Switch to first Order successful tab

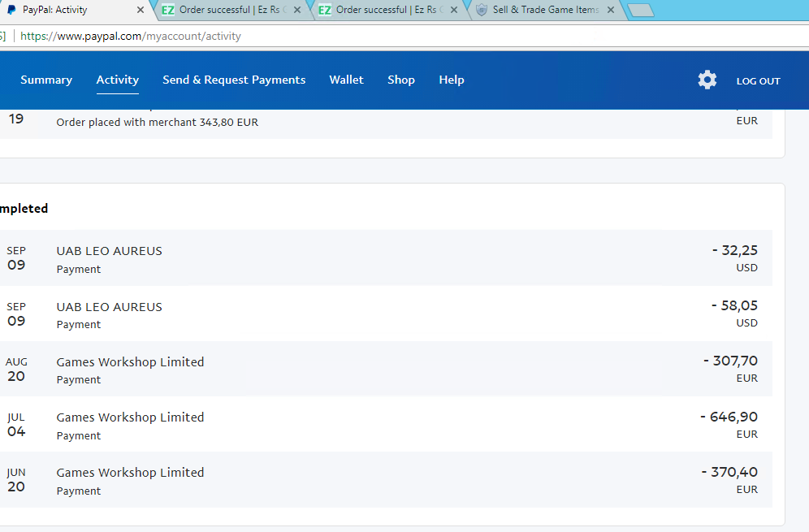pos(232,10)
